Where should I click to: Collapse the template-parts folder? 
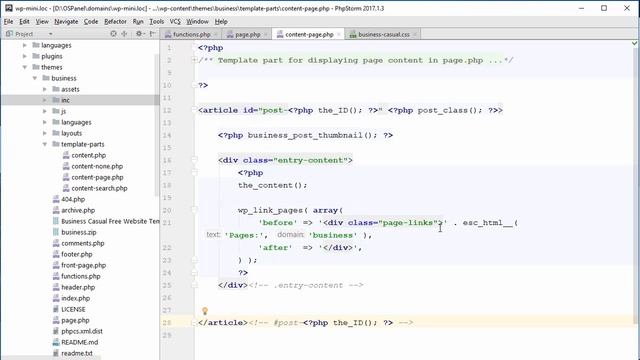[x=44, y=144]
